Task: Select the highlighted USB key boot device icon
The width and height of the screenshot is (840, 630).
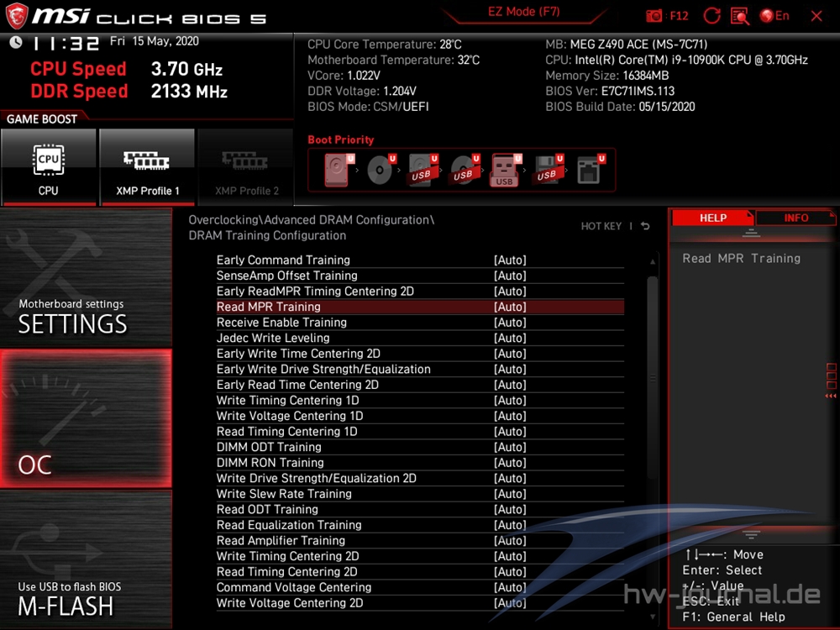Action: [506, 170]
